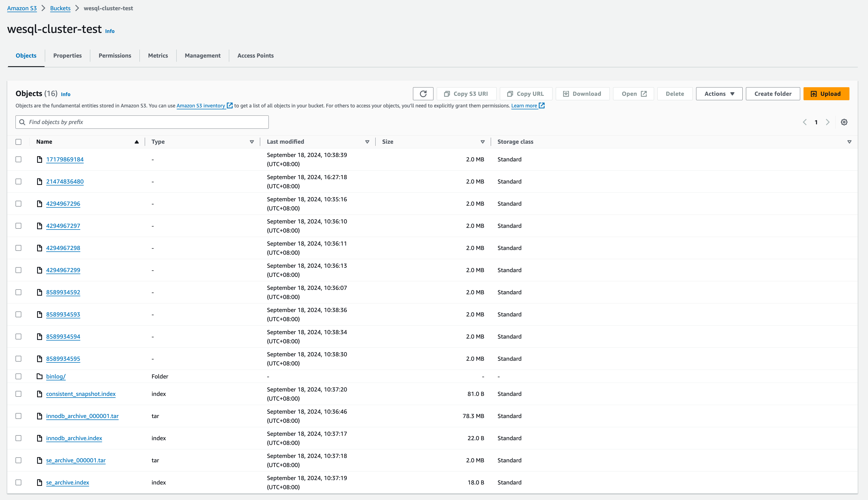
Task: Click Find objects by prefix field
Action: [142, 122]
